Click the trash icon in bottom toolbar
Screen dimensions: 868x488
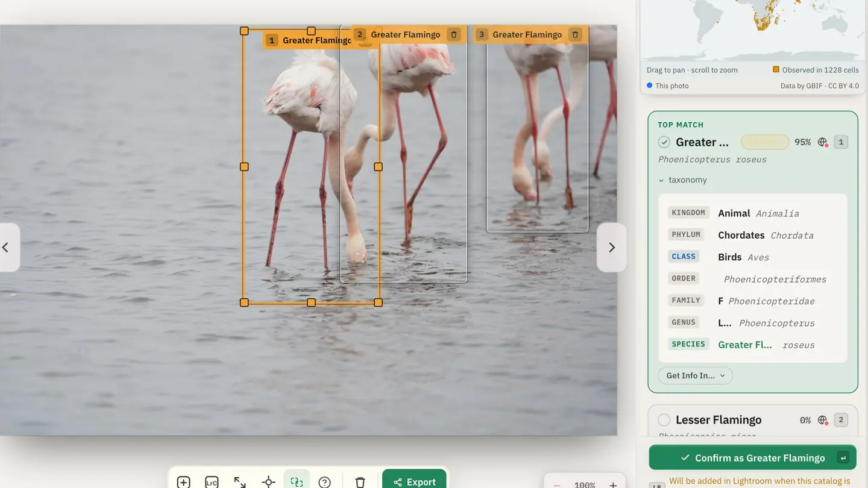(360, 482)
